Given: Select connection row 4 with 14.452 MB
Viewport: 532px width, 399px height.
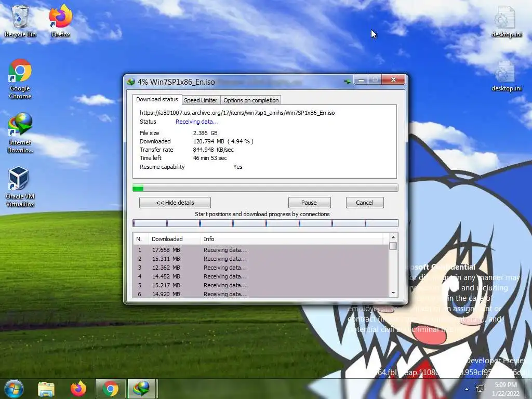Looking at the screenshot, I should 261,276.
